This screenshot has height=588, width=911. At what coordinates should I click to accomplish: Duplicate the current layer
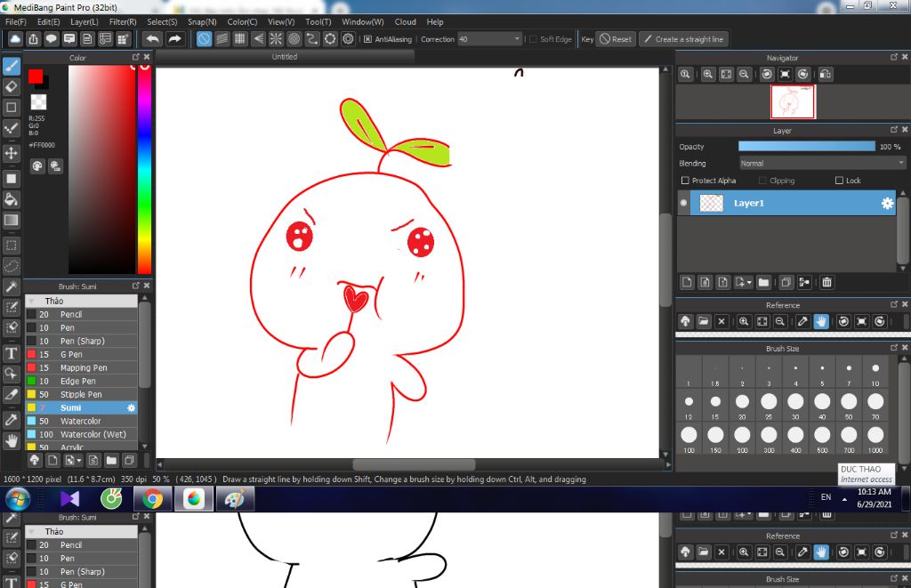pos(786,282)
